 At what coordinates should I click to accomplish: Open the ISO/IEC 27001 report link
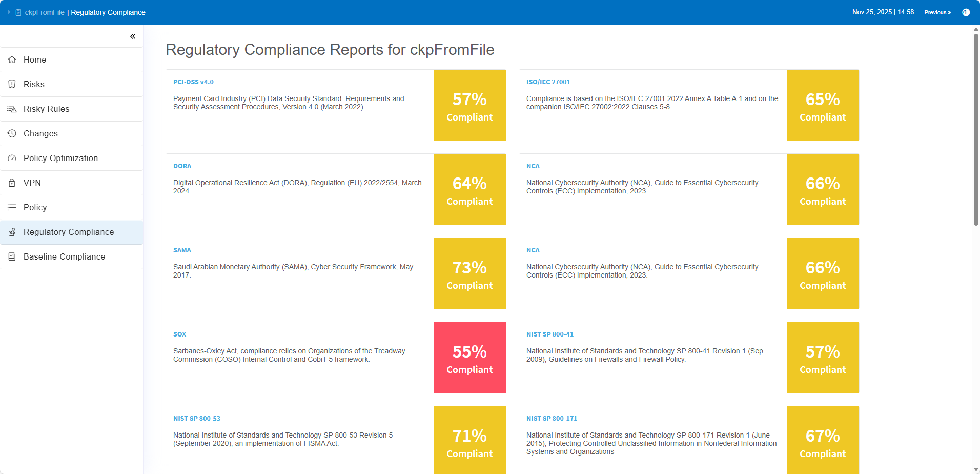pos(548,82)
